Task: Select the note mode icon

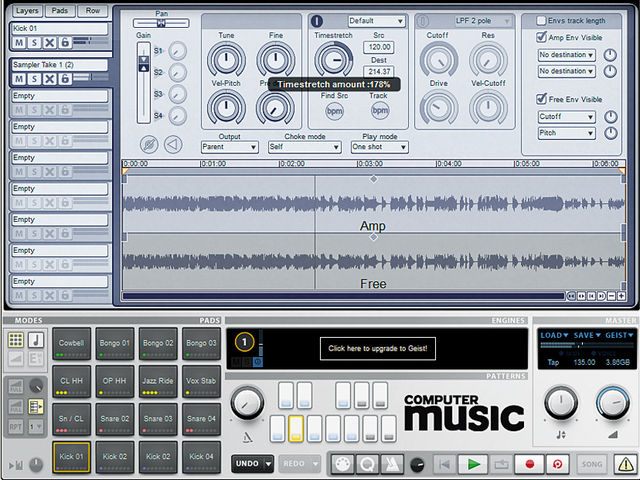Action: pyautogui.click(x=36, y=340)
